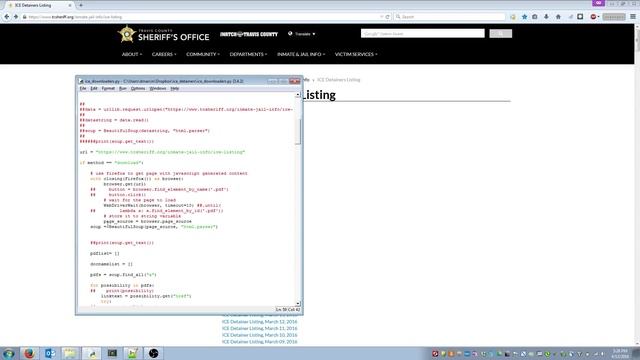Open ICE Detainer Listing March 11, 2016 link

pyautogui.click(x=260, y=328)
